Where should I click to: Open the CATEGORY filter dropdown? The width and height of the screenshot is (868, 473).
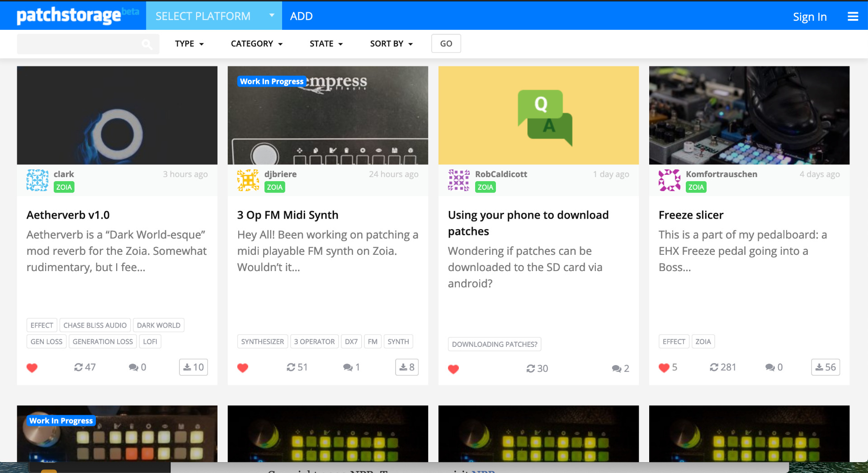(256, 44)
